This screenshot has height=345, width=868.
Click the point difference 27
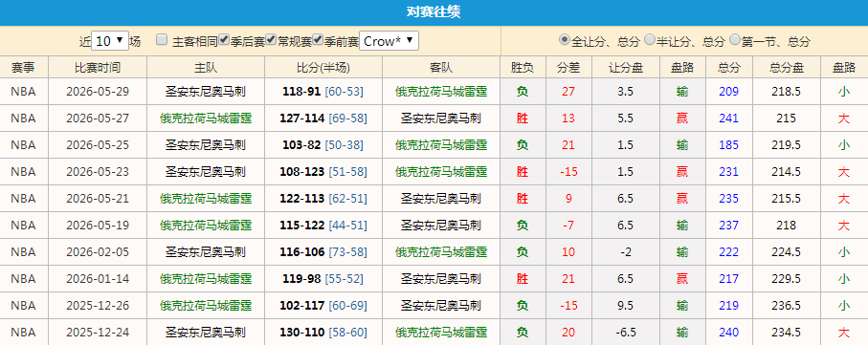click(x=568, y=91)
